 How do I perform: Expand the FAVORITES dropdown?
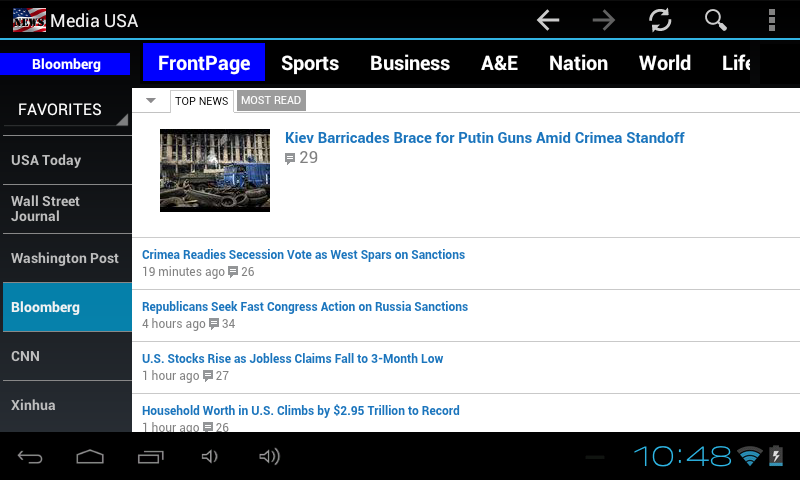click(x=66, y=110)
